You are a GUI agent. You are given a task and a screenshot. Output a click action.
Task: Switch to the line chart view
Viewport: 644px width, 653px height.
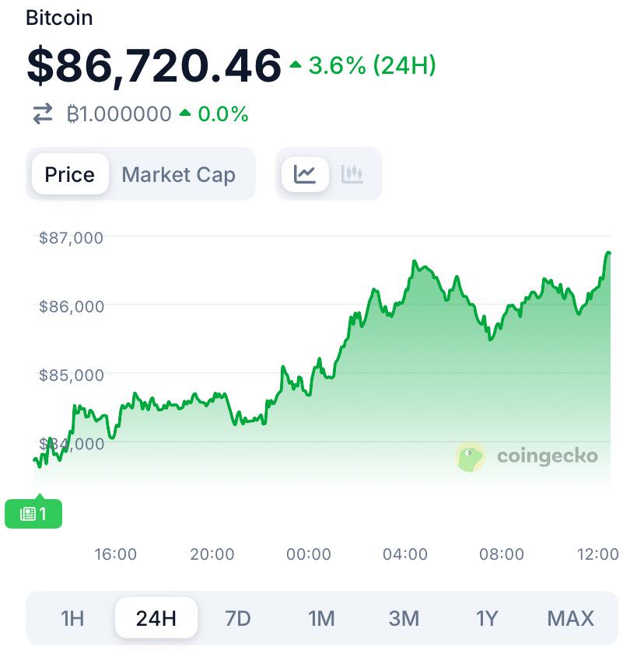305,174
